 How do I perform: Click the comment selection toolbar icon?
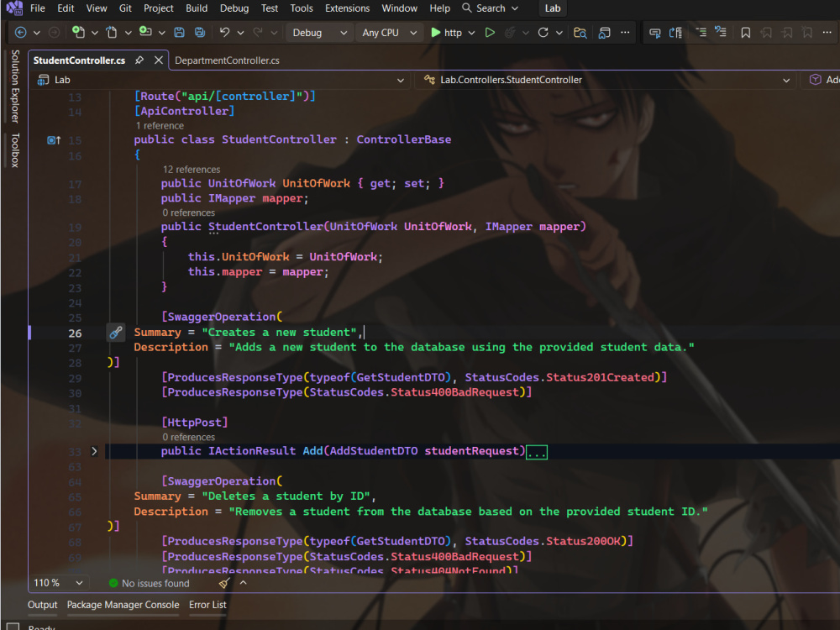(654, 33)
